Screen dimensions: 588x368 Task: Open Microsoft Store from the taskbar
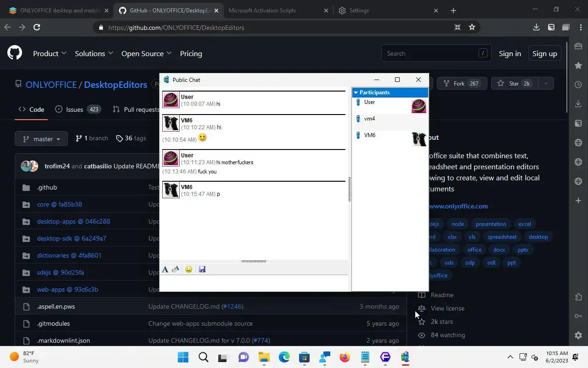[x=304, y=357]
